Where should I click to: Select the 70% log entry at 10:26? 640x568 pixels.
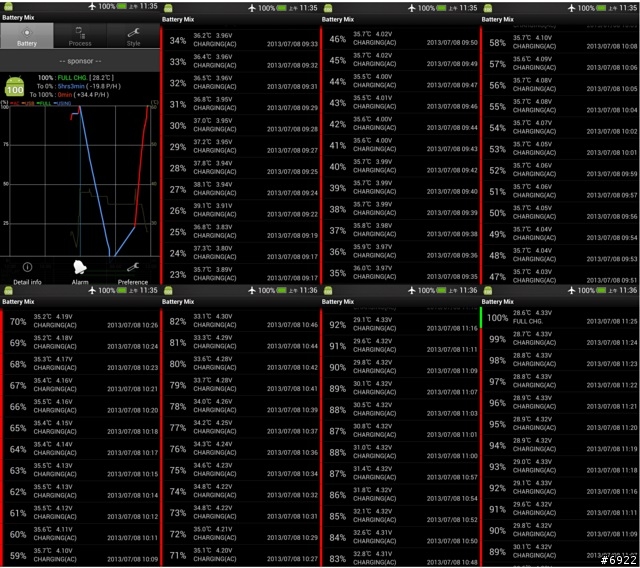pos(81,321)
